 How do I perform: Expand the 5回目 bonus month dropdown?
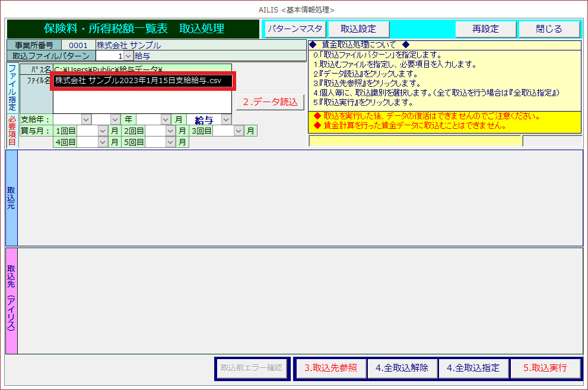pyautogui.click(x=171, y=142)
